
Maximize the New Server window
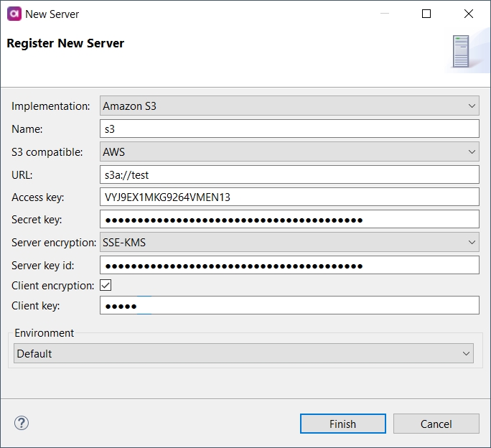(426, 14)
